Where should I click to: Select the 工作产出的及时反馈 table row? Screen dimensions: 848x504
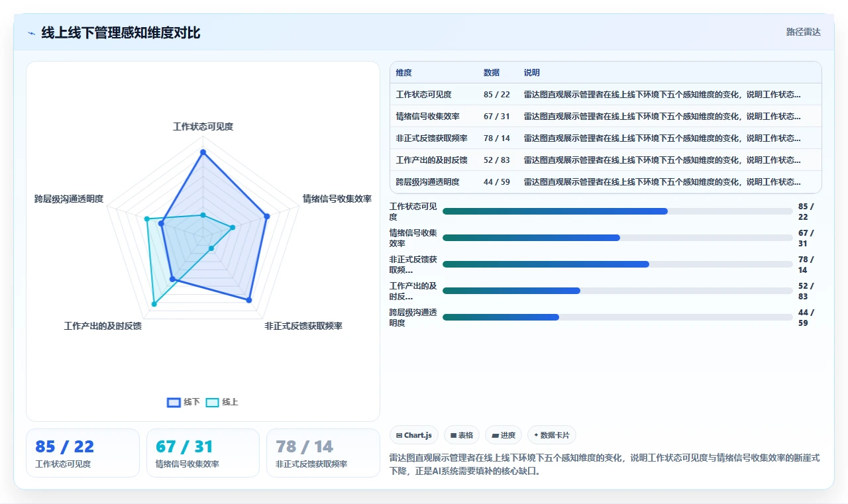coord(606,160)
